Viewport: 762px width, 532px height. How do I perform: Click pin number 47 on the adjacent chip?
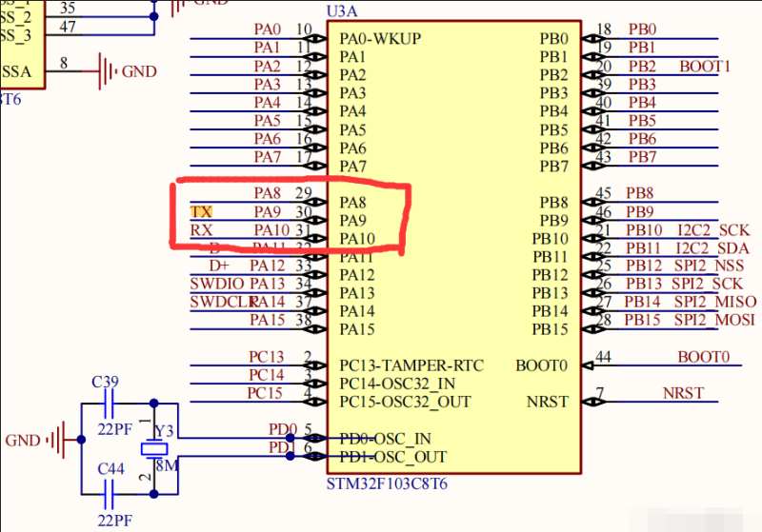pos(68,27)
